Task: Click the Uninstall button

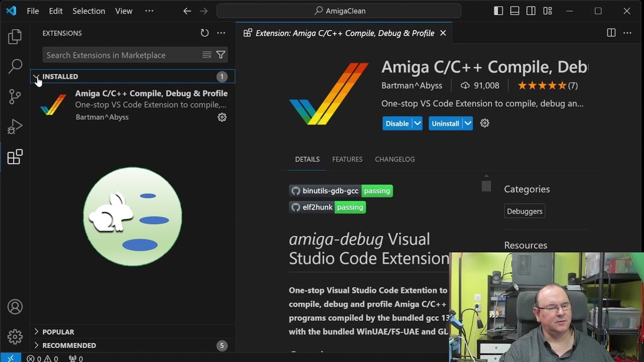Action: (445, 123)
